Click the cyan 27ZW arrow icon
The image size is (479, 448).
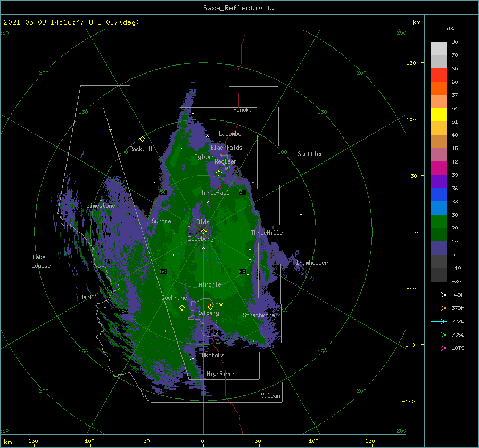click(x=439, y=321)
